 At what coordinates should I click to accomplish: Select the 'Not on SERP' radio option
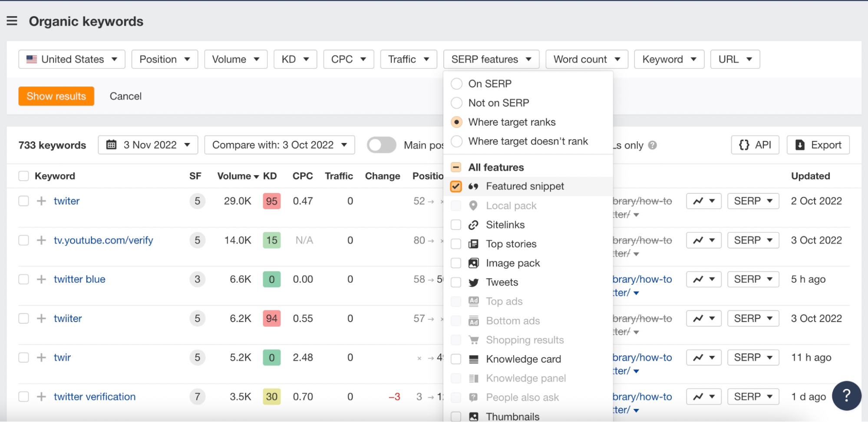[x=456, y=103]
